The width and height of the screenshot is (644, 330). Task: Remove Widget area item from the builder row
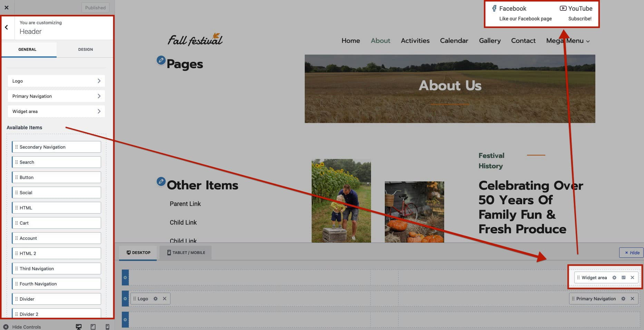tap(632, 277)
